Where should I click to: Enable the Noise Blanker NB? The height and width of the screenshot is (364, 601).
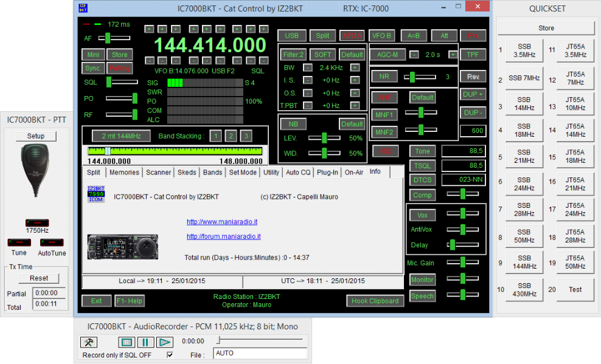(x=293, y=124)
